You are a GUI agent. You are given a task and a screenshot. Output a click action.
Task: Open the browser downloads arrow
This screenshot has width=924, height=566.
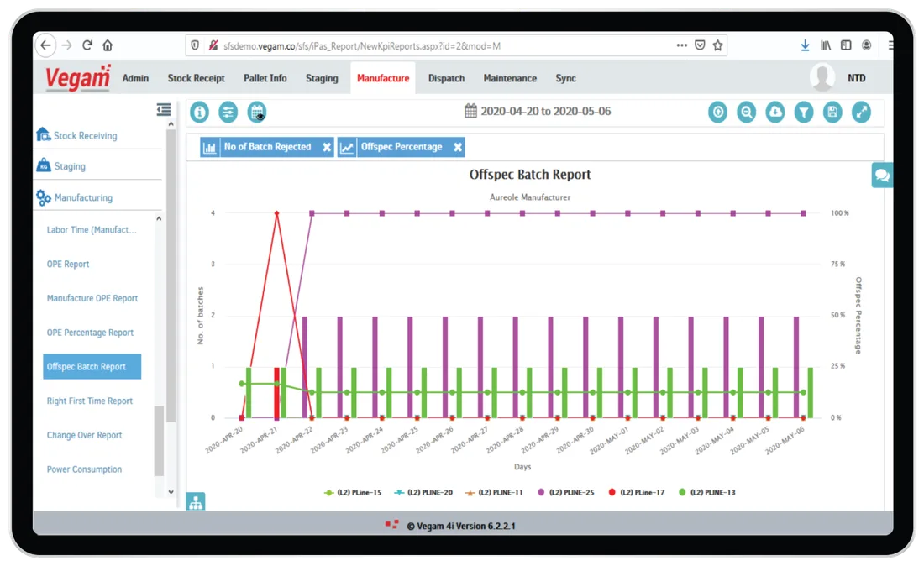805,45
